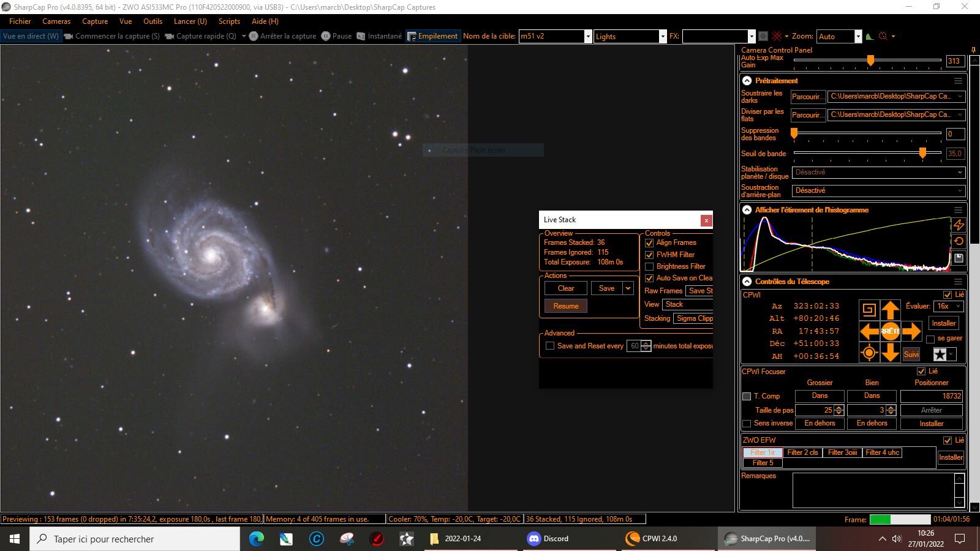
Task: Open the Zoom Auto dropdown
Action: coord(858,36)
